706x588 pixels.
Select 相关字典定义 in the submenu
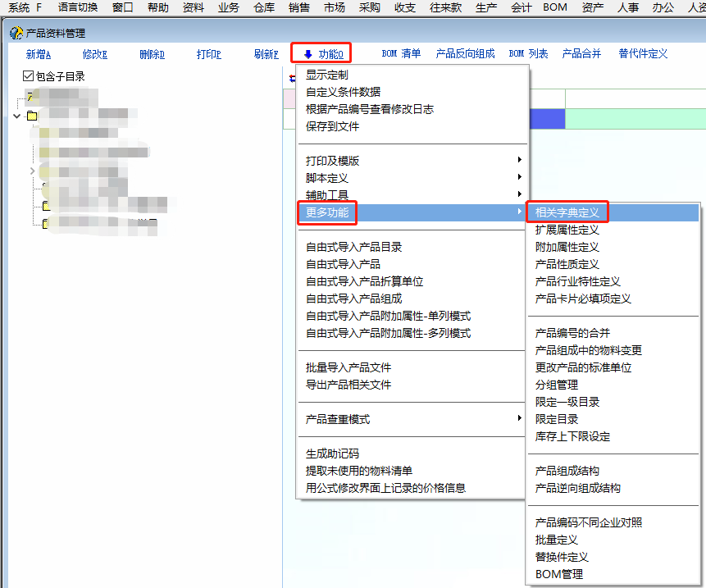(567, 212)
